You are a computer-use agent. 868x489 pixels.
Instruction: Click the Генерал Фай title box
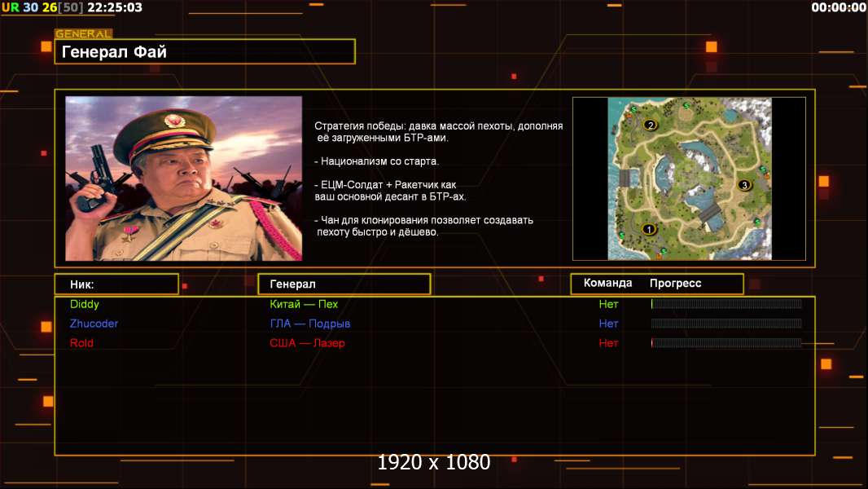pyautogui.click(x=205, y=51)
